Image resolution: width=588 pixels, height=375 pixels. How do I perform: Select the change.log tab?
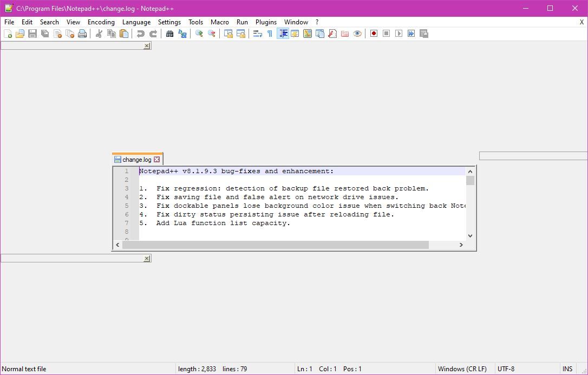[137, 160]
